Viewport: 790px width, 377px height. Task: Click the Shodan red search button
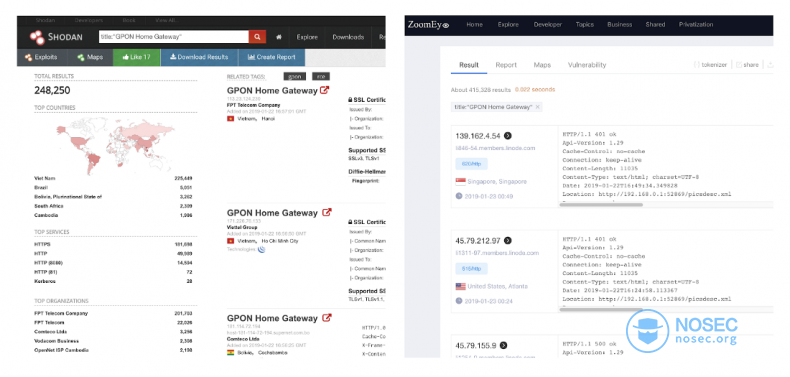coord(257,37)
